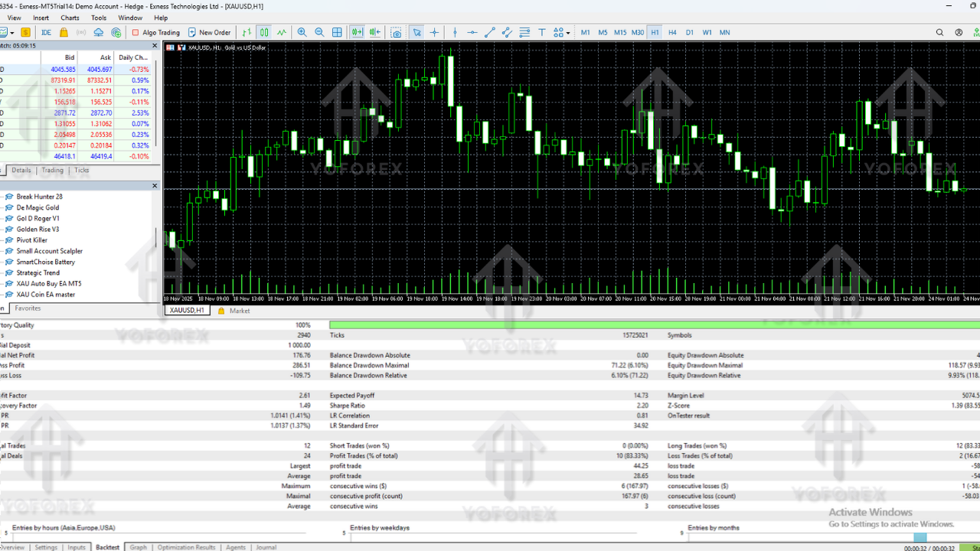Open the MetaEditor IDE icon
Screen dimensions: 980x551
point(46,33)
